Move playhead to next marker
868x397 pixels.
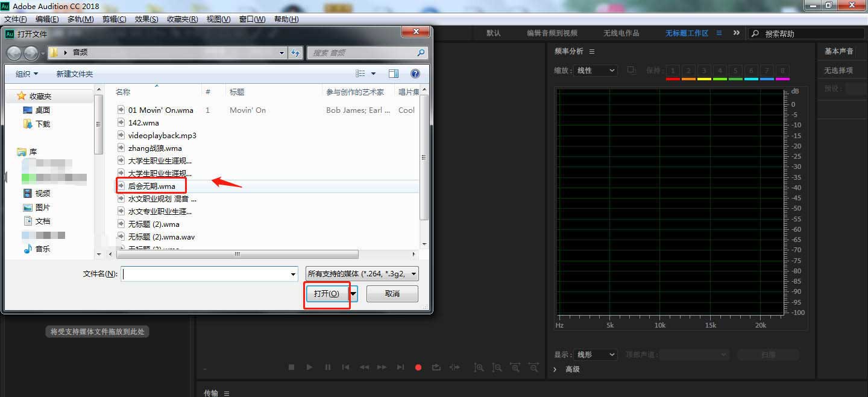pyautogui.click(x=400, y=367)
